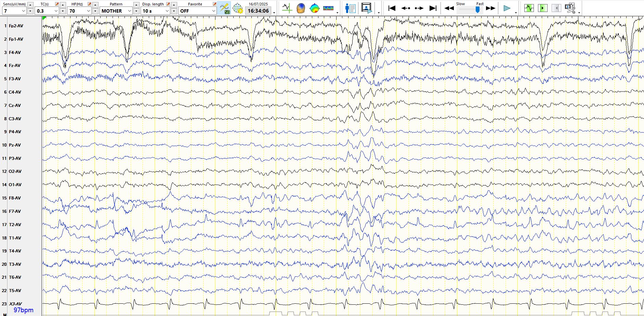Expand the Sens(uV/mm) dropdown
This screenshot has width=644, height=316.
(x=24, y=11)
